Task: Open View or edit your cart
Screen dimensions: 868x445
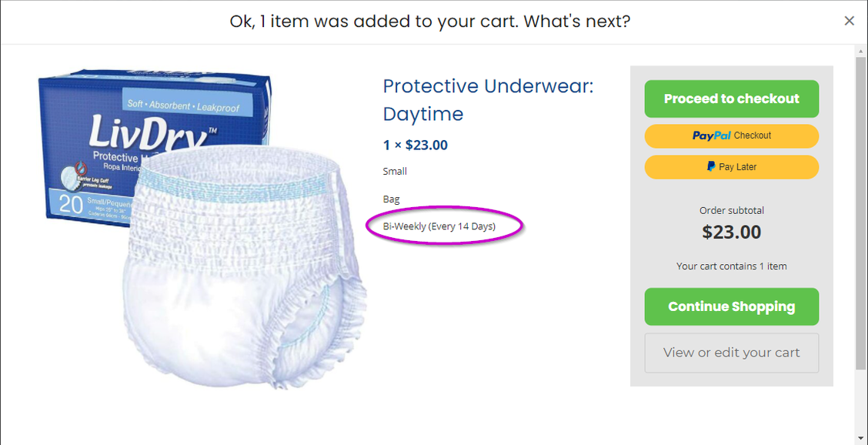Action: (x=731, y=353)
